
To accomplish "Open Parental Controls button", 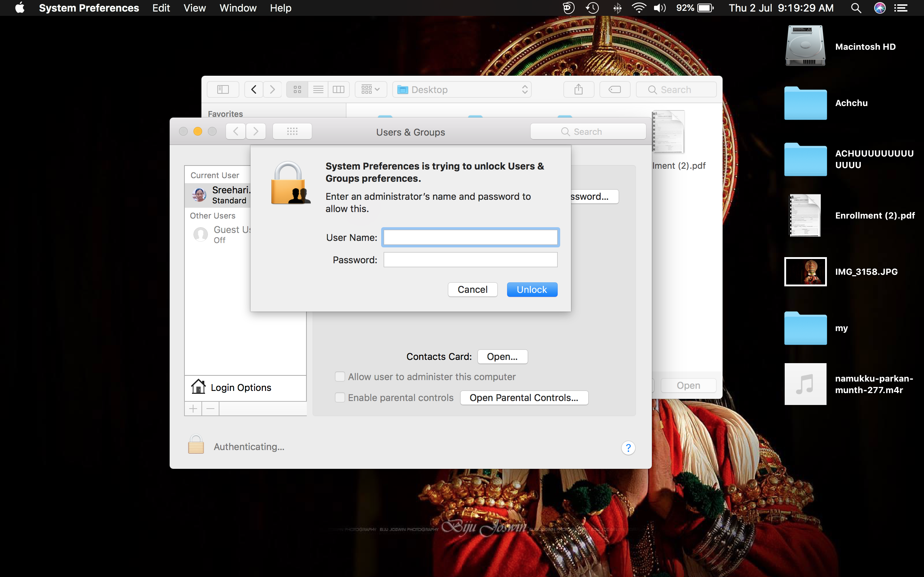I will pos(523,398).
